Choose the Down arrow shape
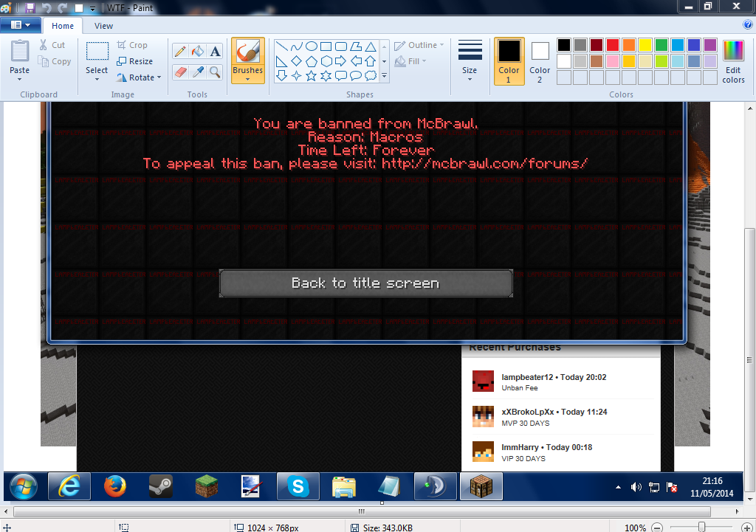This screenshot has width=756, height=532. pos(282,76)
